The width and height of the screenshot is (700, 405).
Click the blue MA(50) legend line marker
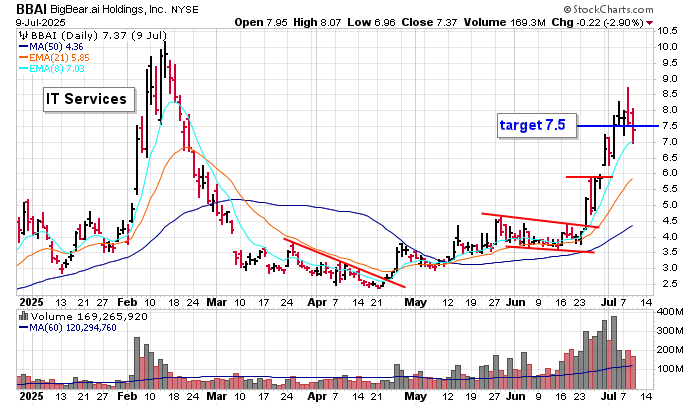click(23, 46)
